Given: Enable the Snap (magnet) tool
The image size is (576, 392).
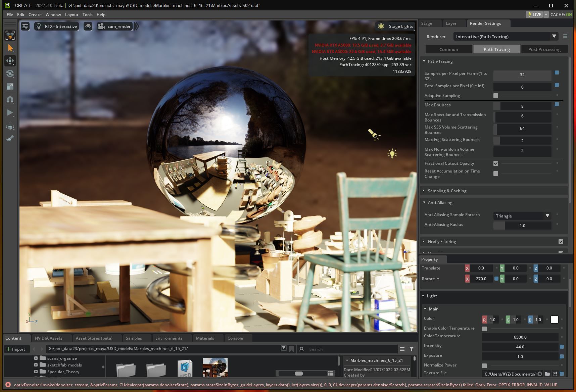Looking at the screenshot, I should coord(10,100).
